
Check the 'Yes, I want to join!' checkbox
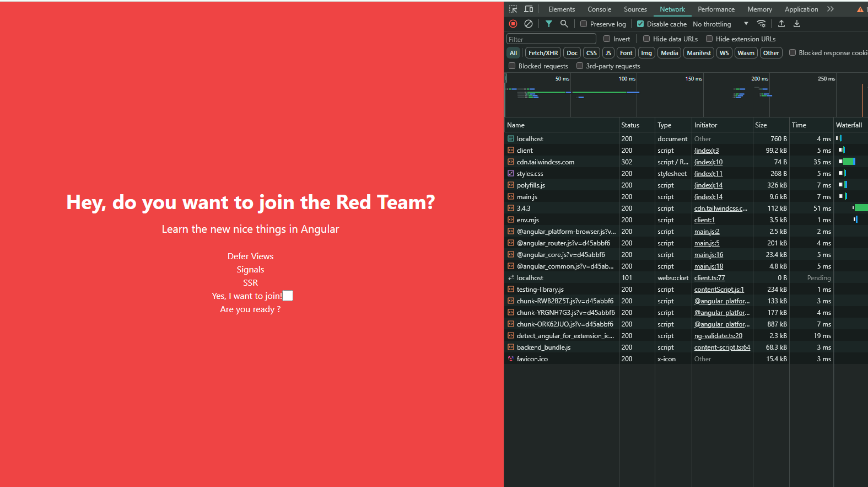point(288,296)
